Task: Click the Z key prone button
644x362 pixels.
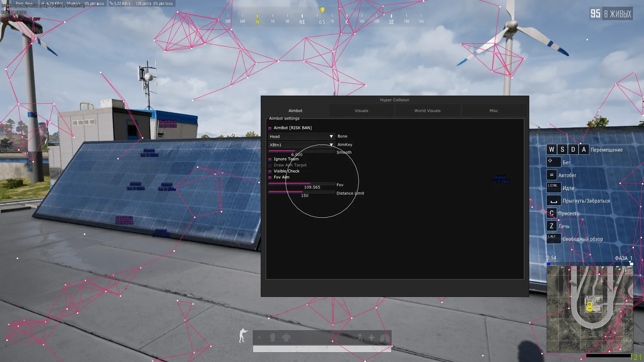Action: click(x=551, y=226)
